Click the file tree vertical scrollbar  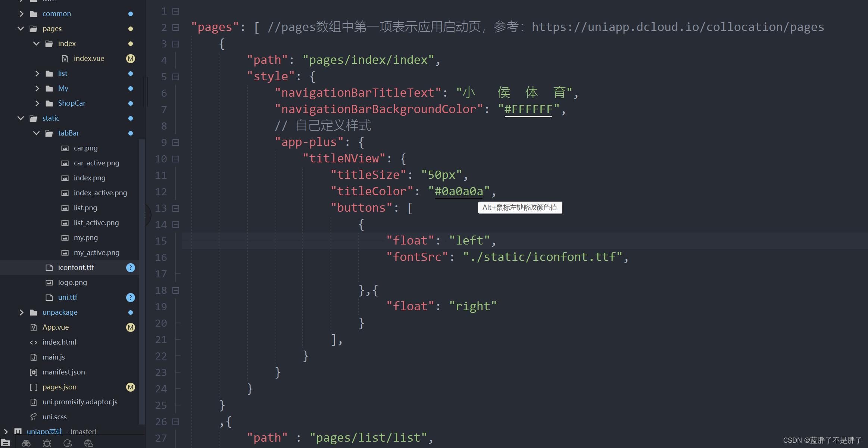click(x=141, y=282)
